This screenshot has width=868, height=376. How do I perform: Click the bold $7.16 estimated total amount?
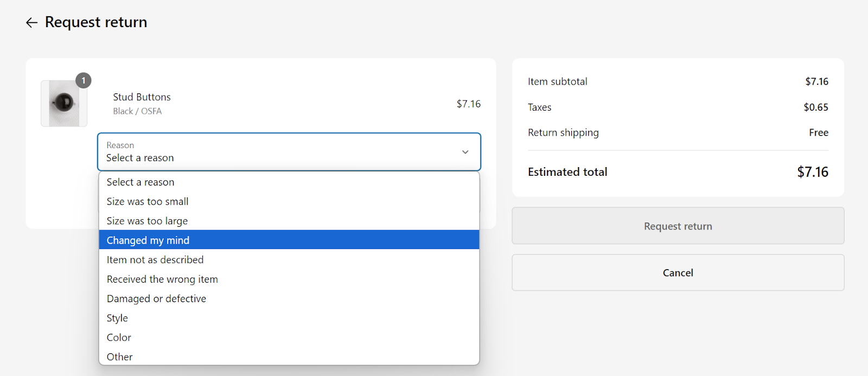point(813,172)
